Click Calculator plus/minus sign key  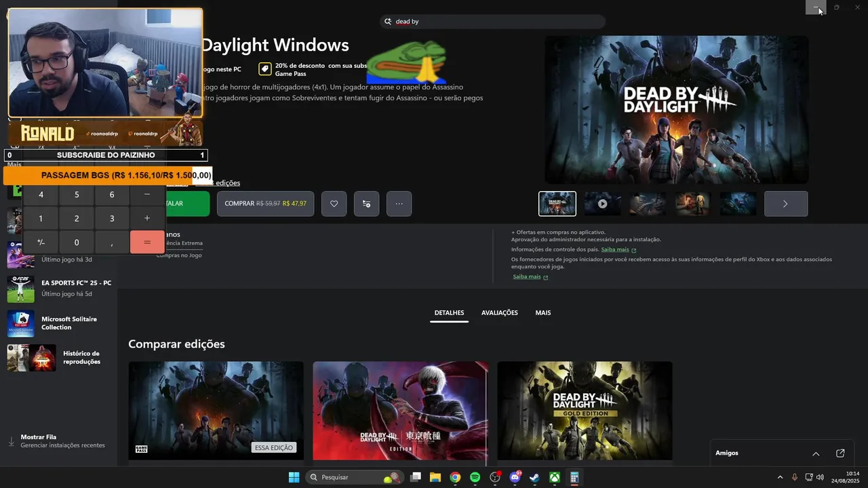[41, 242]
